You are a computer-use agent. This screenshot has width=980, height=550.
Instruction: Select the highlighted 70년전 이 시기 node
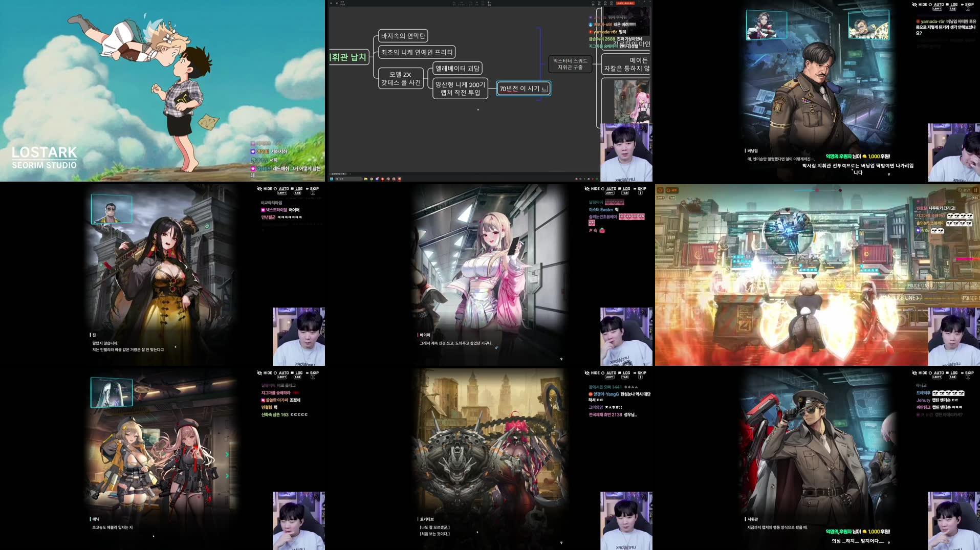(522, 88)
